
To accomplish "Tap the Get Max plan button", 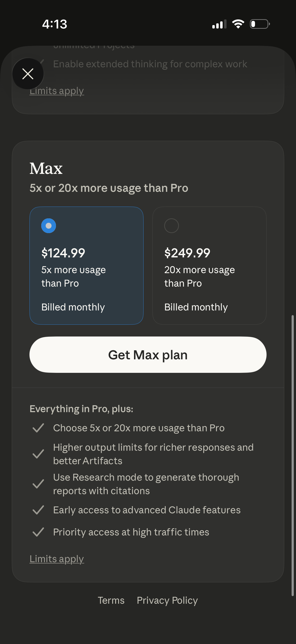I will point(148,355).
